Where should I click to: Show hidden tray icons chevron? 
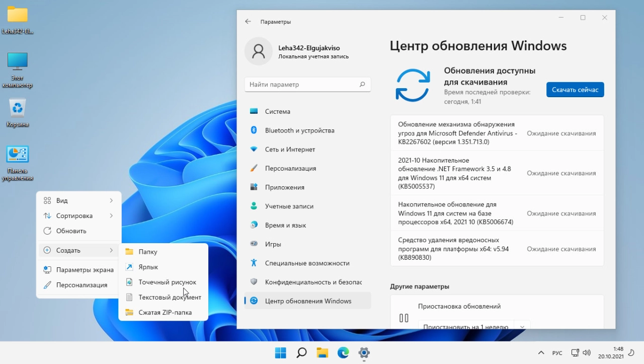coord(541,352)
